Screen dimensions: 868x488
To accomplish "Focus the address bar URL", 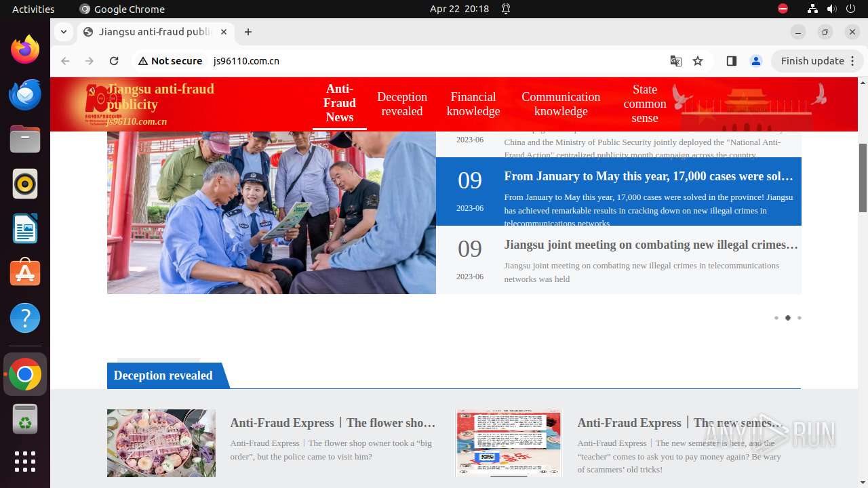I will tap(246, 61).
